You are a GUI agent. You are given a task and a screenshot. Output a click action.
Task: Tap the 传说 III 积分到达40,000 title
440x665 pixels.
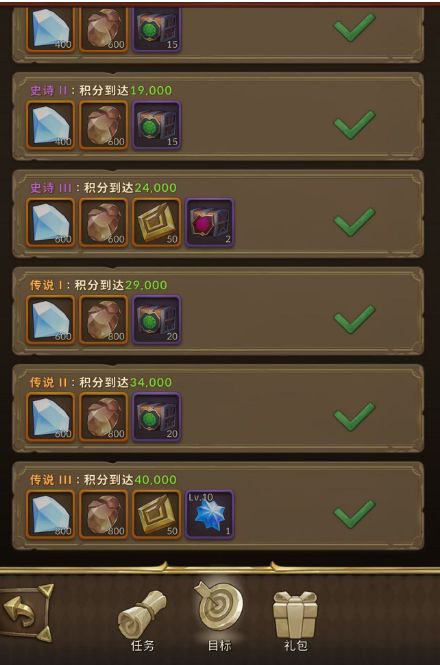tap(103, 480)
